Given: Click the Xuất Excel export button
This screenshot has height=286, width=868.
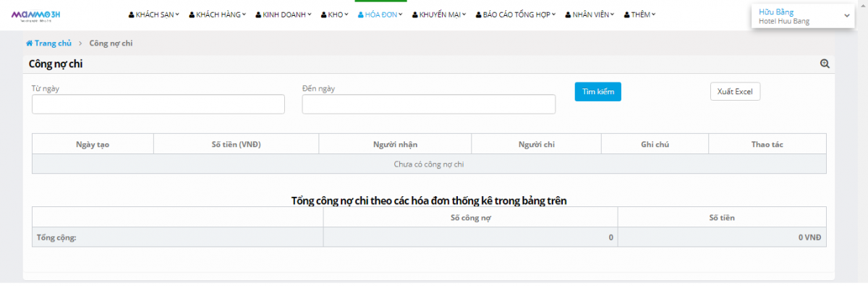Looking at the screenshot, I should [735, 92].
